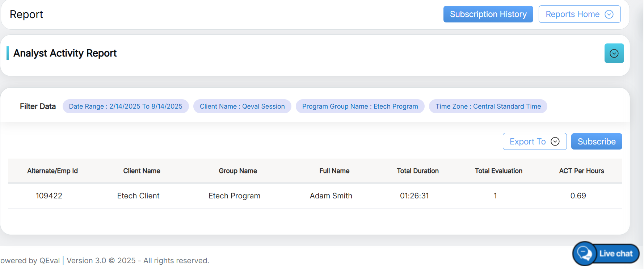Image resolution: width=644 pixels, height=269 pixels.
Task: Click the Subscription History button
Action: (x=488, y=14)
